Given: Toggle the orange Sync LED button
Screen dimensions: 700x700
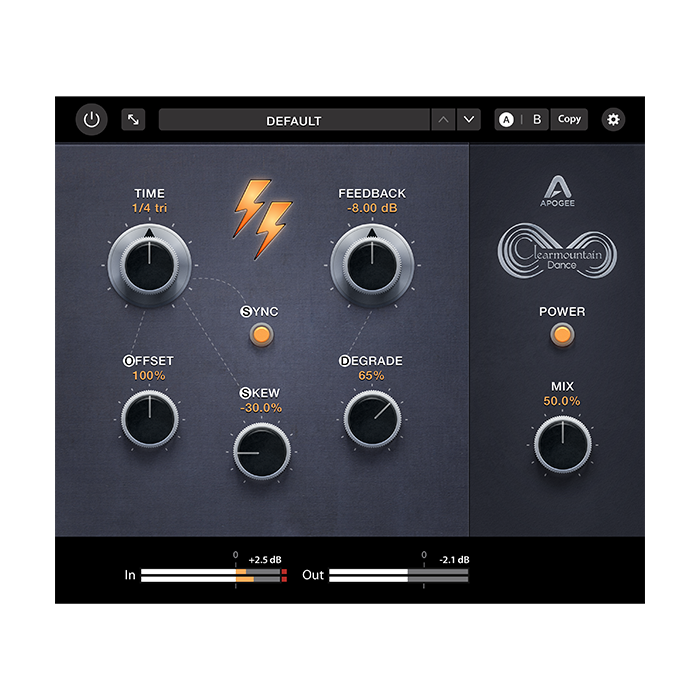Looking at the screenshot, I should (x=262, y=335).
